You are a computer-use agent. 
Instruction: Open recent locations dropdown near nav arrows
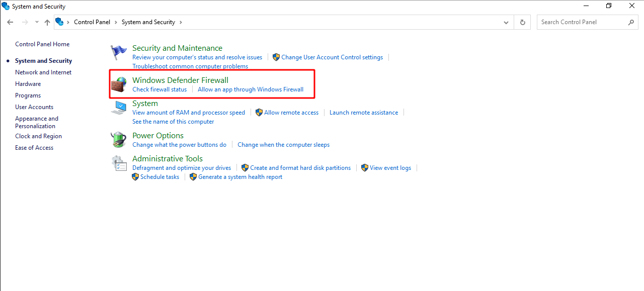pyautogui.click(x=37, y=22)
